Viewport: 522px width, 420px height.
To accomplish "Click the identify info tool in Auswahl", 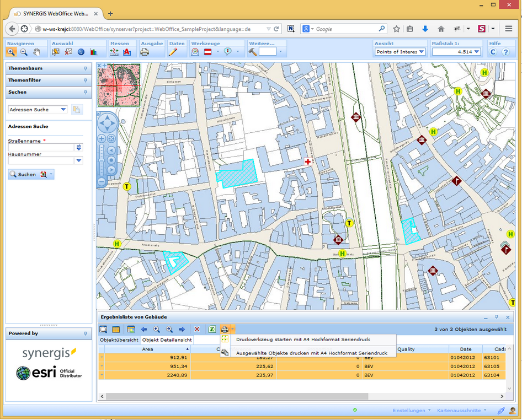I will pyautogui.click(x=81, y=52).
